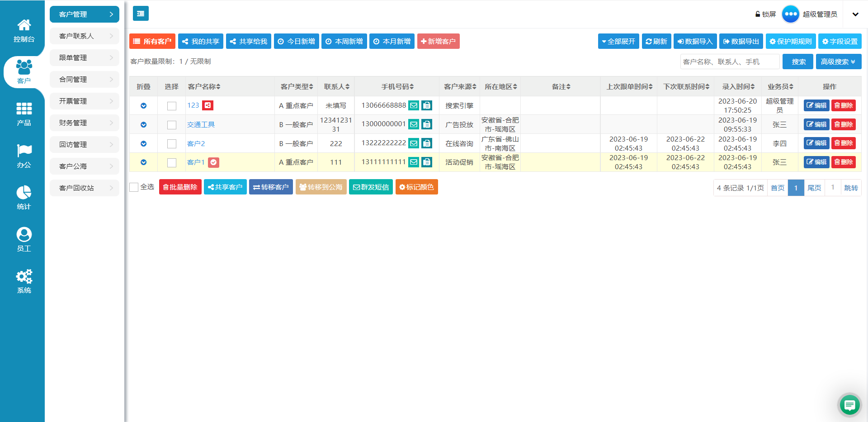This screenshot has width=868, height=422.
Task: Tick the checkbox for 客户1 row
Action: 172,162
